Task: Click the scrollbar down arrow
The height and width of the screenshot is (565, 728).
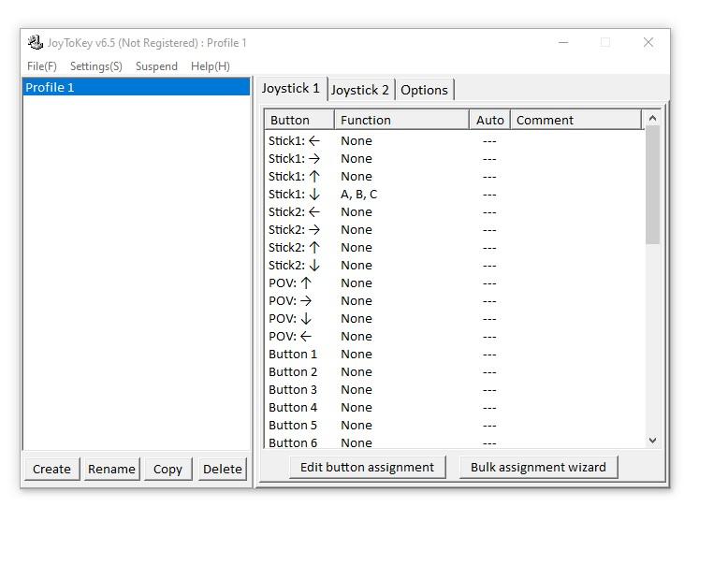Action: click(x=652, y=440)
